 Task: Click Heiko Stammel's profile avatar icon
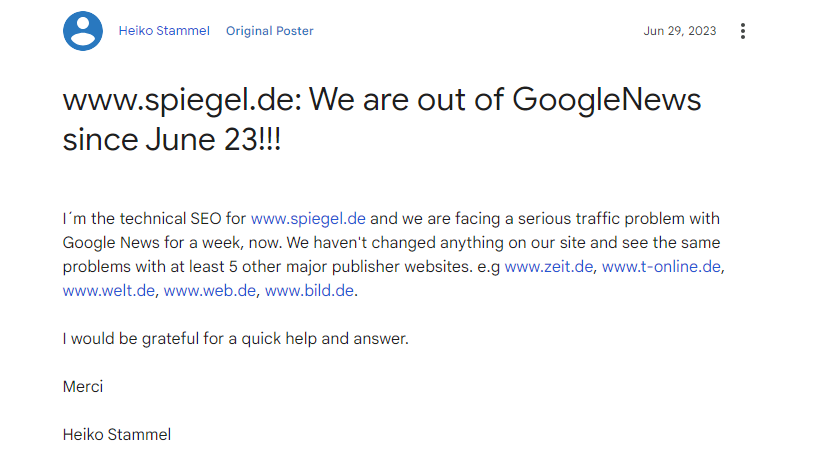pos(83,31)
